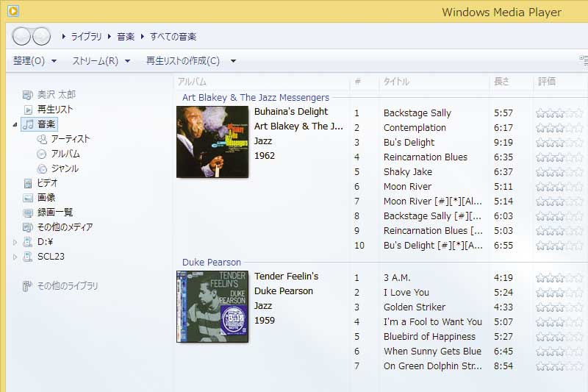Click the 録画一覧 recorded TV icon
The image size is (588, 392).
click(28, 213)
